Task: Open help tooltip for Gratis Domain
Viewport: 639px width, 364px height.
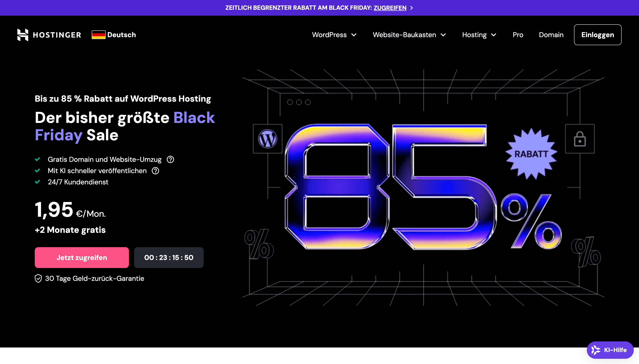Action: coord(170,159)
